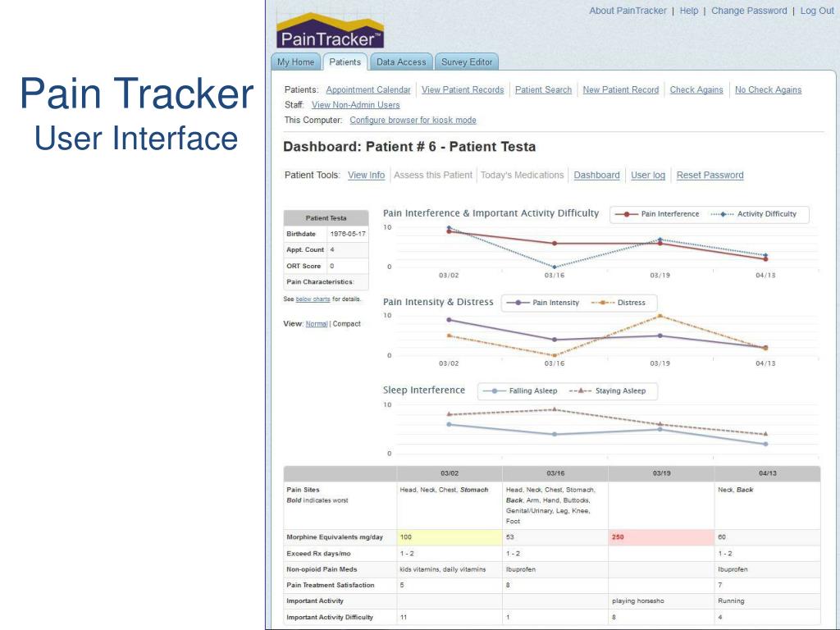
Task: Open About PainTracker link
Action: click(628, 11)
